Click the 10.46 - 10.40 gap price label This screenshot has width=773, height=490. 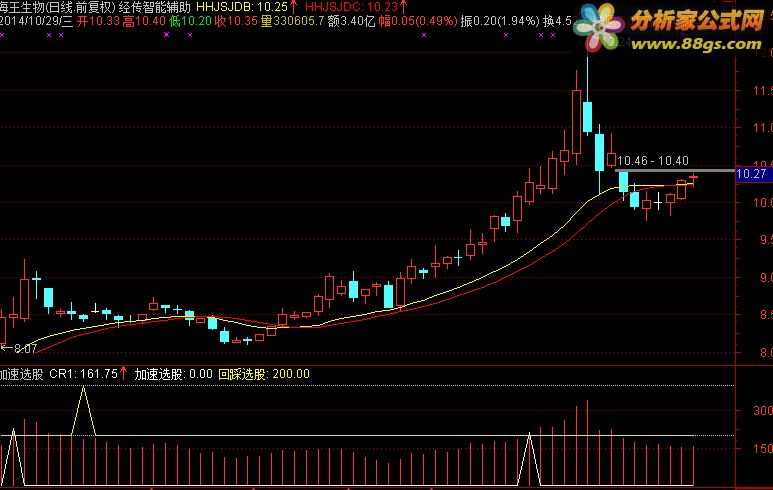pyautogui.click(x=653, y=161)
